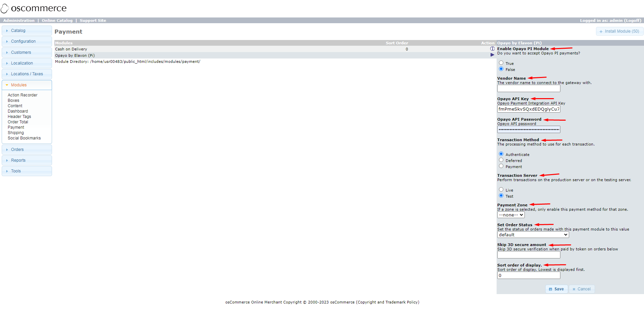Open Content modules
This screenshot has width=644, height=325.
[x=15, y=106]
